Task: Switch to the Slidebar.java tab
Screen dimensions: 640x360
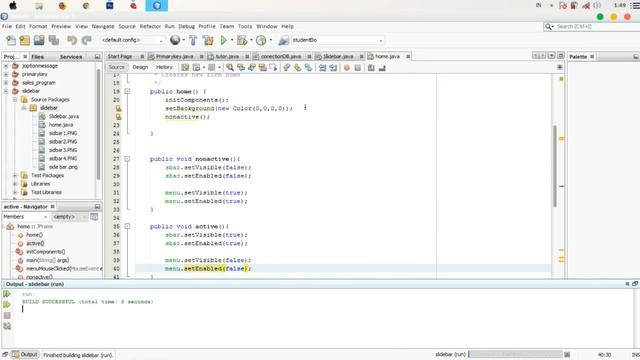Action: point(338,56)
